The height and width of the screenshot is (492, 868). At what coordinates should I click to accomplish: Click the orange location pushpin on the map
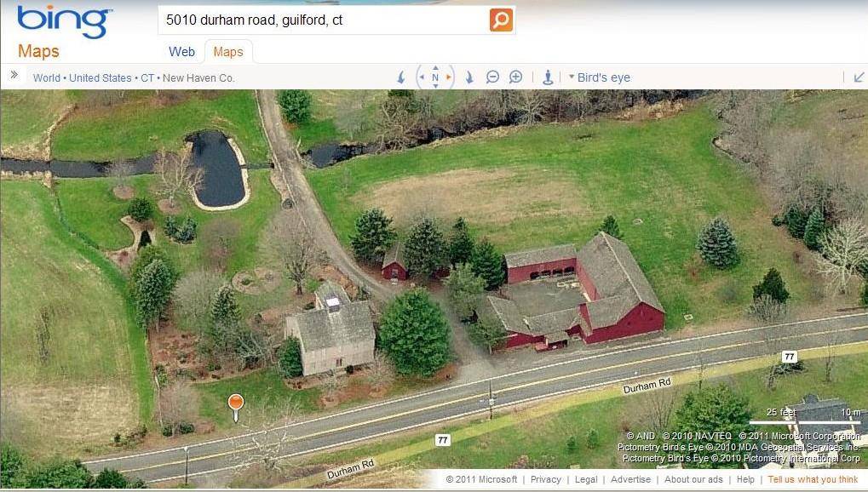tap(236, 407)
